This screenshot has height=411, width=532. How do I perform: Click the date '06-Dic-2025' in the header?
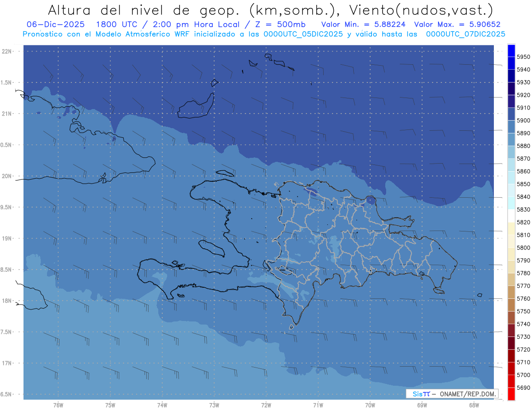pos(55,24)
